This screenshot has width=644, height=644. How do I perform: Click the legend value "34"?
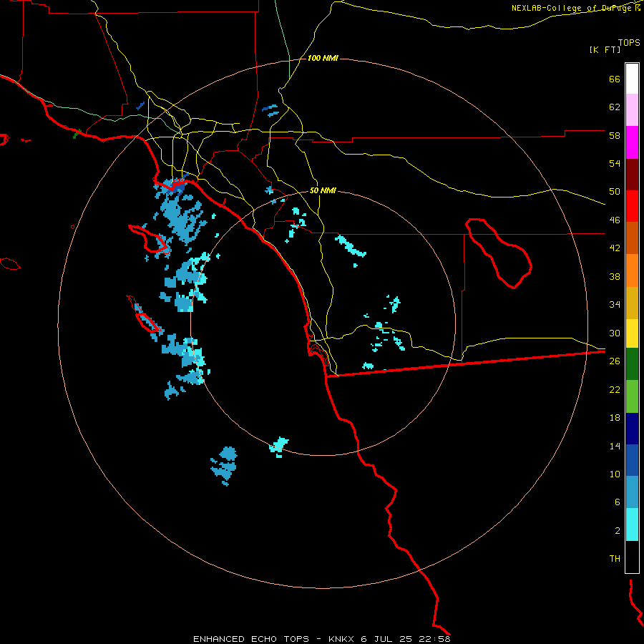coord(615,305)
